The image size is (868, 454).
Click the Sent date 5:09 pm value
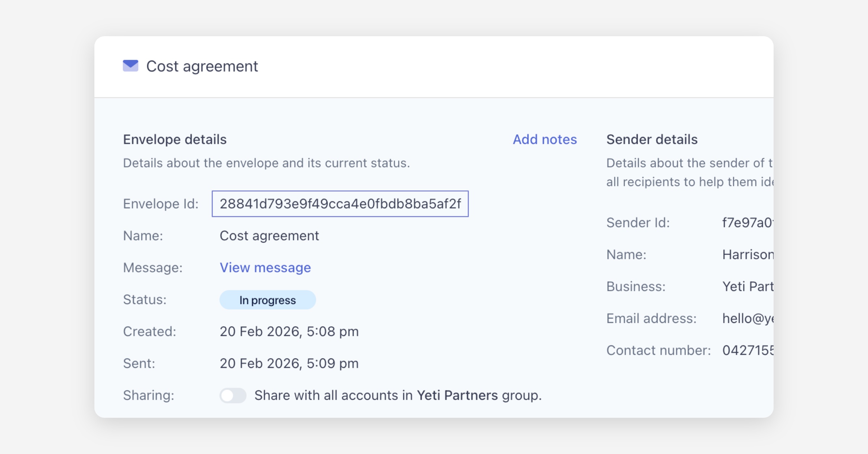pyautogui.click(x=289, y=363)
